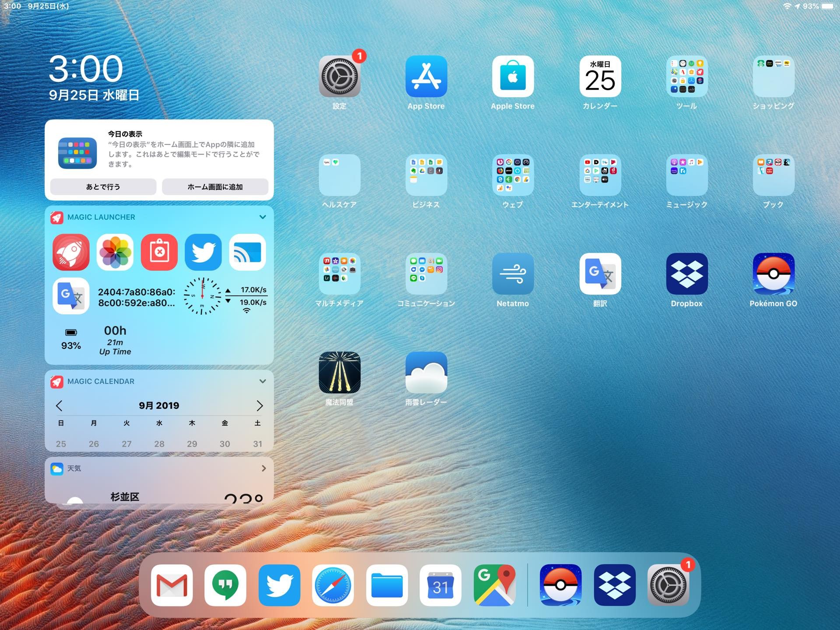Open Google Calendar in the dock

(441, 585)
